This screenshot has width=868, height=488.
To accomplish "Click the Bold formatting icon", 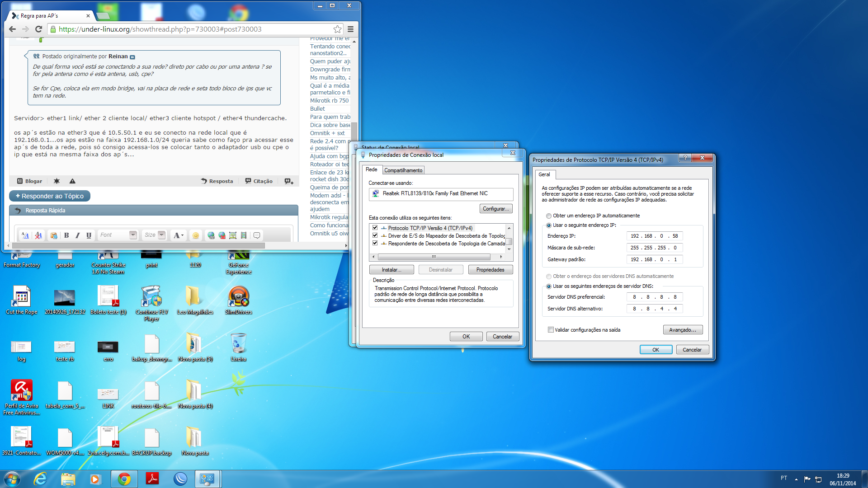I will click(66, 235).
